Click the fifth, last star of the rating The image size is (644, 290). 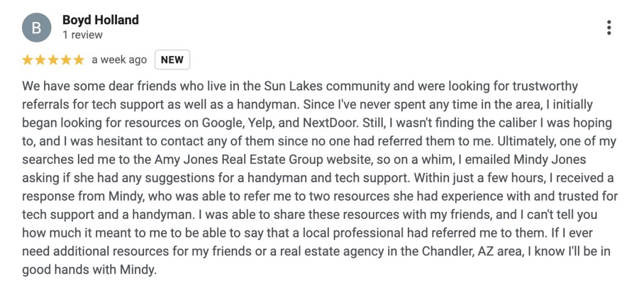pos(79,60)
